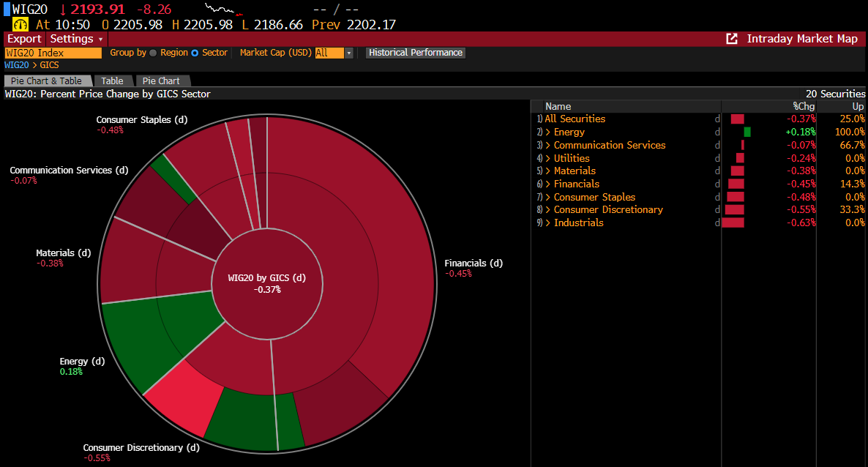Switch to the Table tab
Viewport: 868px width, 467px height.
point(113,81)
